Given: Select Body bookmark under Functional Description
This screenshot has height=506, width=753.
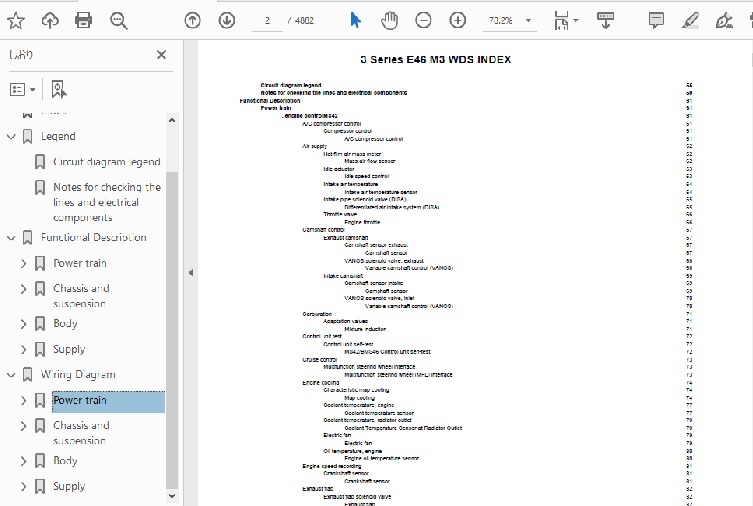Looking at the screenshot, I should tap(65, 324).
